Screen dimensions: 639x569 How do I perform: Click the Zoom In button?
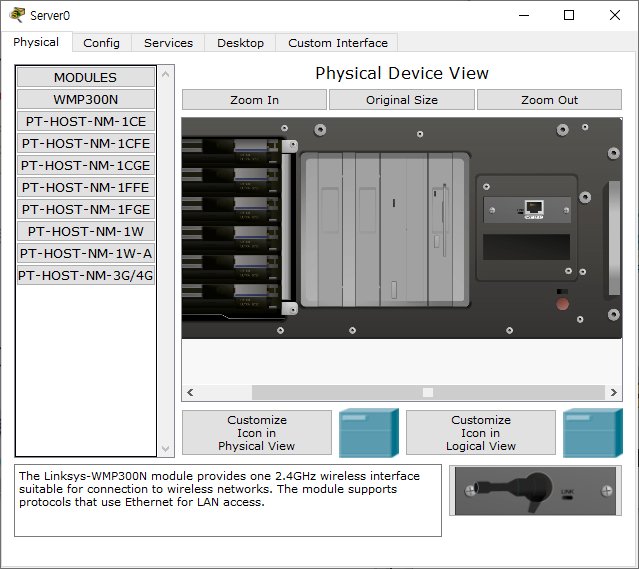coord(254,99)
